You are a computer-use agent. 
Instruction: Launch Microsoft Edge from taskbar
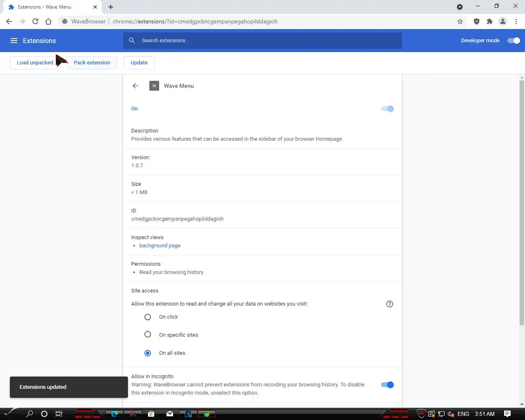click(x=114, y=414)
